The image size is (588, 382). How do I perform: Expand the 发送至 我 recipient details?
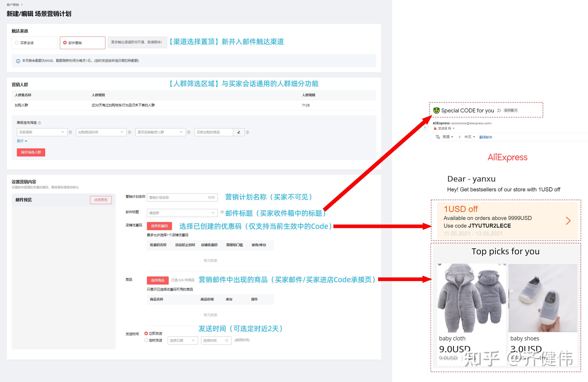454,128
